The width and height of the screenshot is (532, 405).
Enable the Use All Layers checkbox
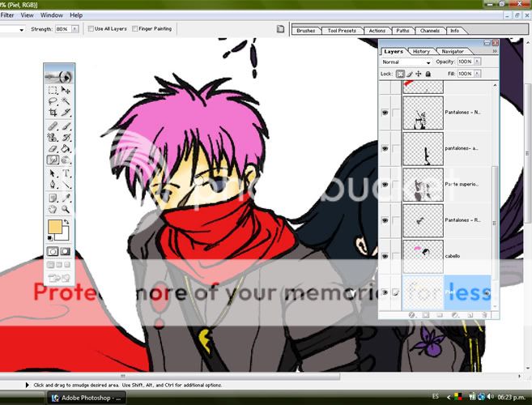[x=91, y=29]
